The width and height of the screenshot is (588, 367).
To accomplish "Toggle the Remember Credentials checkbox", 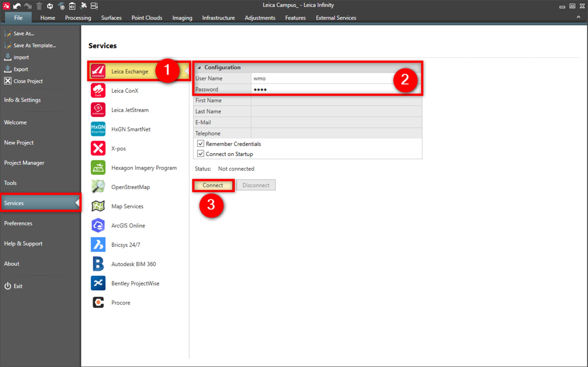I will (x=201, y=144).
